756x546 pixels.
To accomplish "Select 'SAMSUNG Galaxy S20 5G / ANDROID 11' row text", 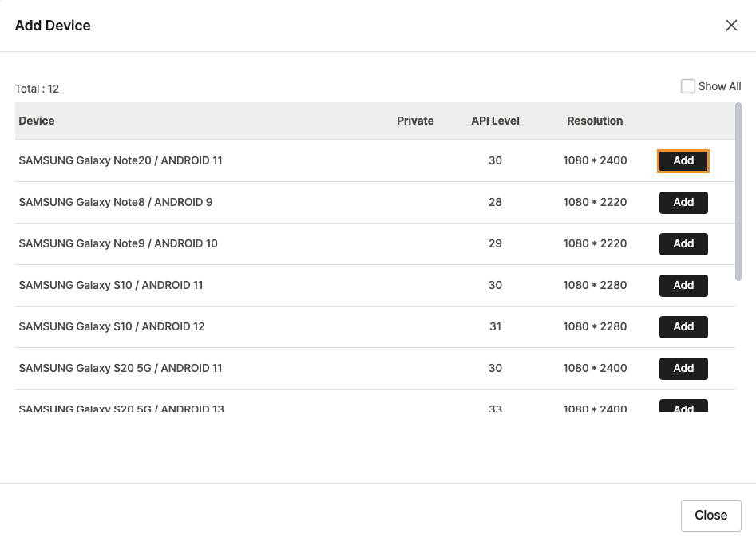I will click(x=121, y=368).
